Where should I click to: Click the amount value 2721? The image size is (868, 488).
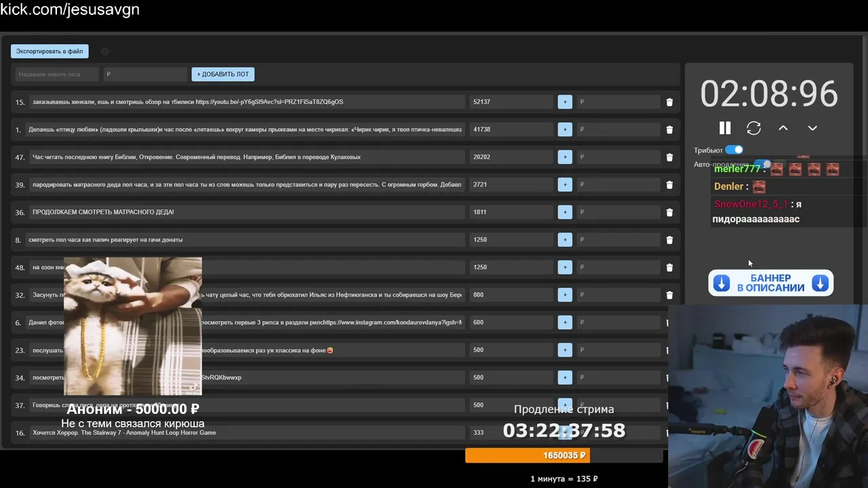(479, 184)
